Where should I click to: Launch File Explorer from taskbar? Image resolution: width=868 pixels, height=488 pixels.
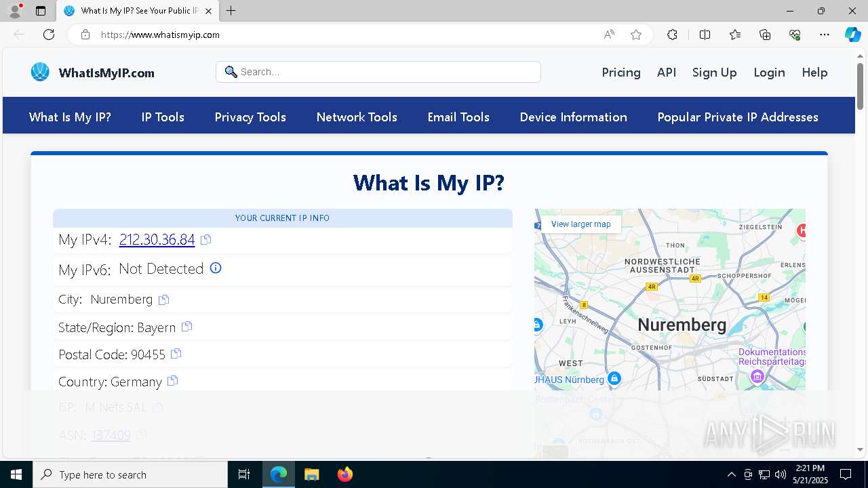click(311, 474)
